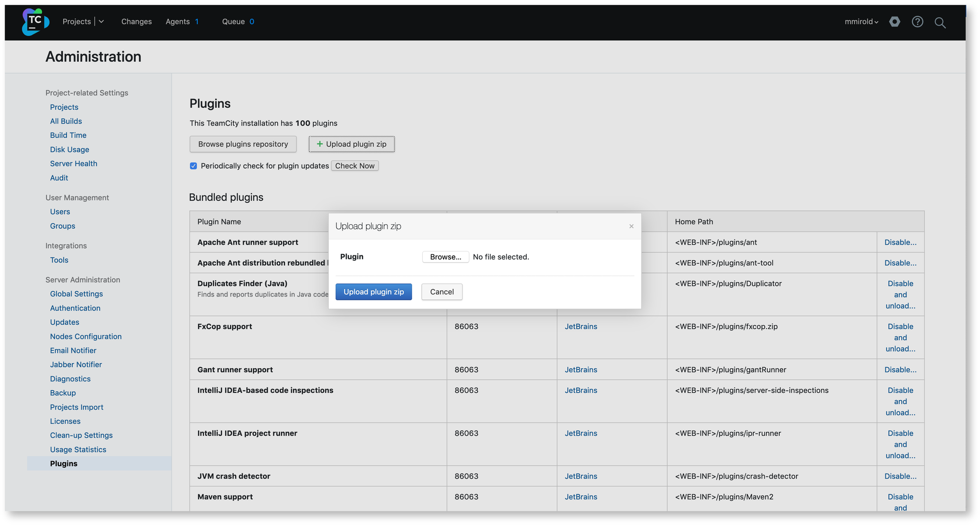
Task: Open Changes in the top navigation
Action: pyautogui.click(x=136, y=21)
